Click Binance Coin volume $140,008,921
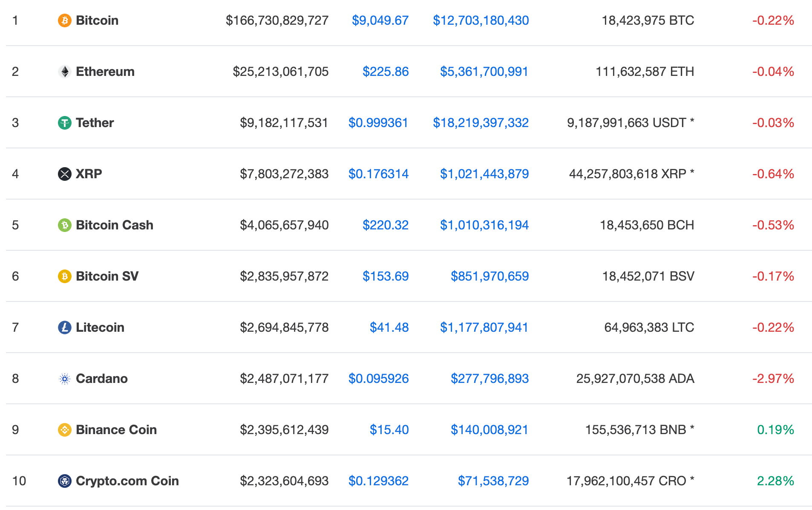Image resolution: width=812 pixels, height=510 pixels. [490, 430]
